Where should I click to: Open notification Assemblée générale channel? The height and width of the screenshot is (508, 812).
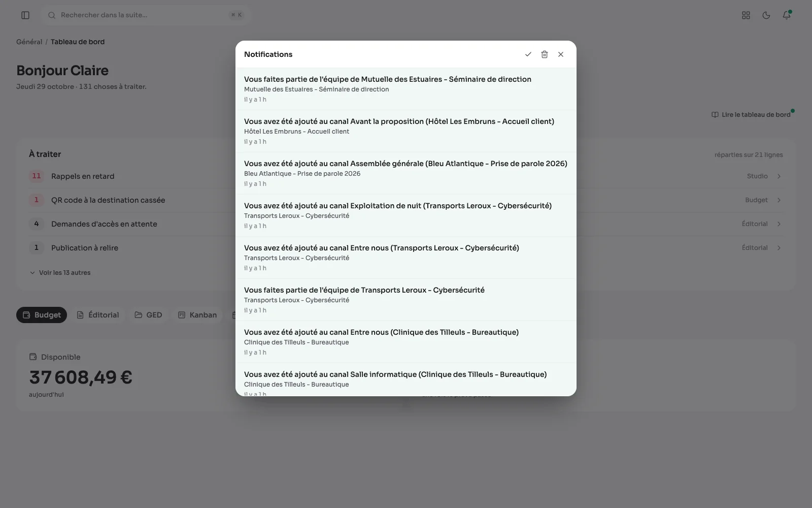click(406, 173)
